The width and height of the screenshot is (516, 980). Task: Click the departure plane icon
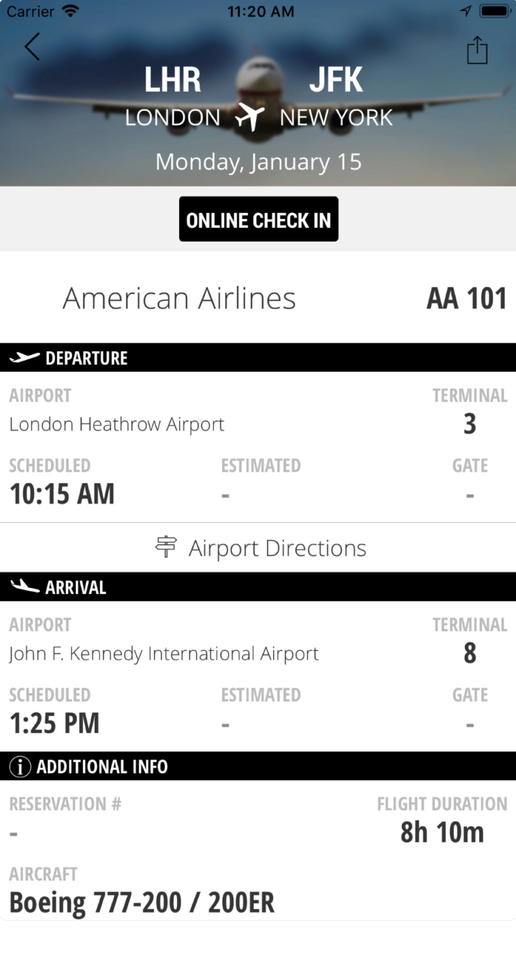[x=25, y=358]
